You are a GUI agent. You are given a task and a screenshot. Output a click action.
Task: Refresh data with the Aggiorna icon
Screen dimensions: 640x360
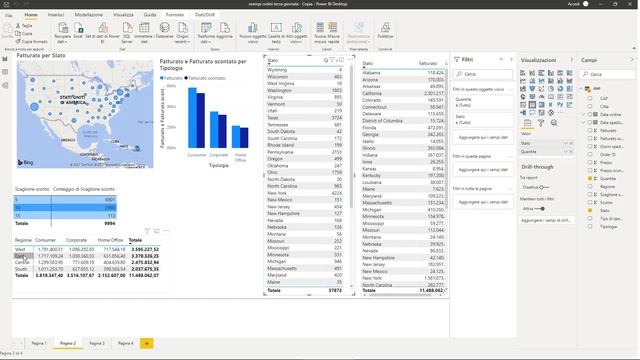point(224,28)
